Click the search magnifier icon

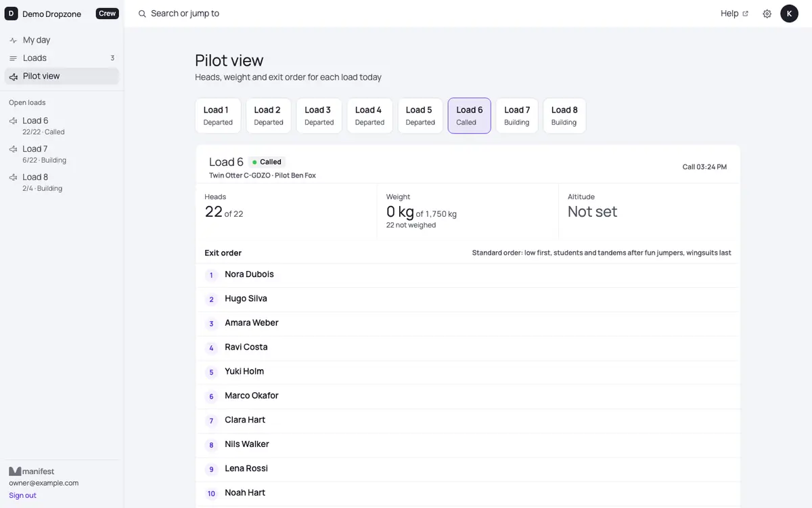[x=142, y=14]
